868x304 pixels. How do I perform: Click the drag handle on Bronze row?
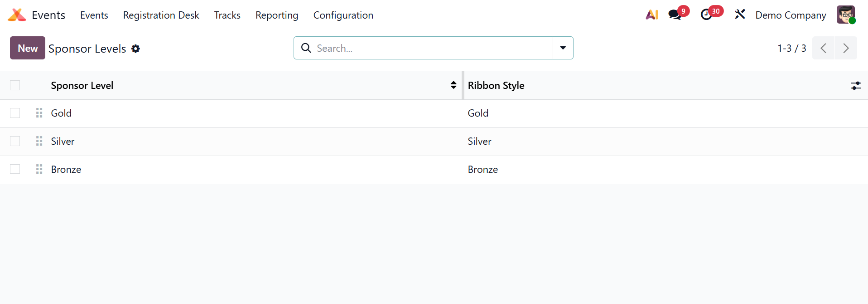click(x=39, y=169)
